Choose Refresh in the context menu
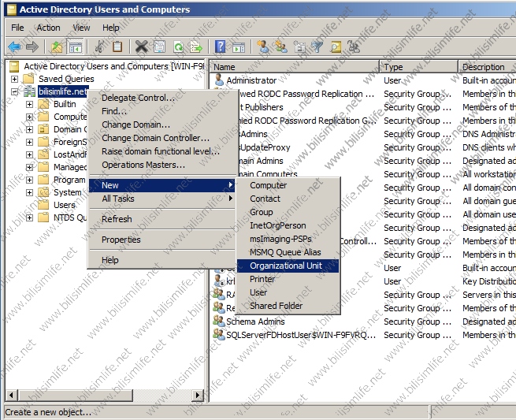The height and width of the screenshot is (420, 516). [161, 219]
